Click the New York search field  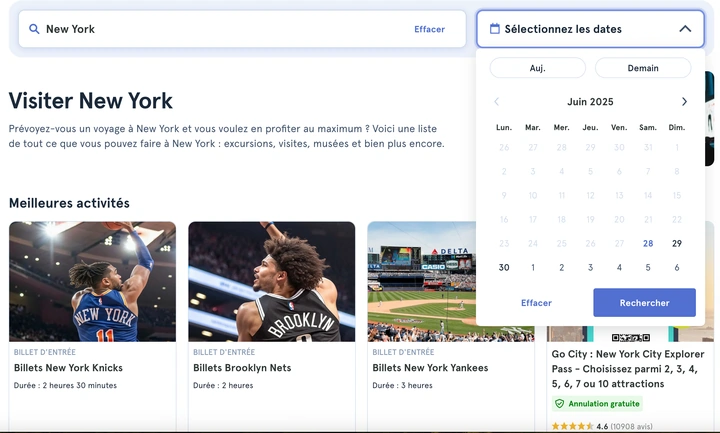click(220, 29)
